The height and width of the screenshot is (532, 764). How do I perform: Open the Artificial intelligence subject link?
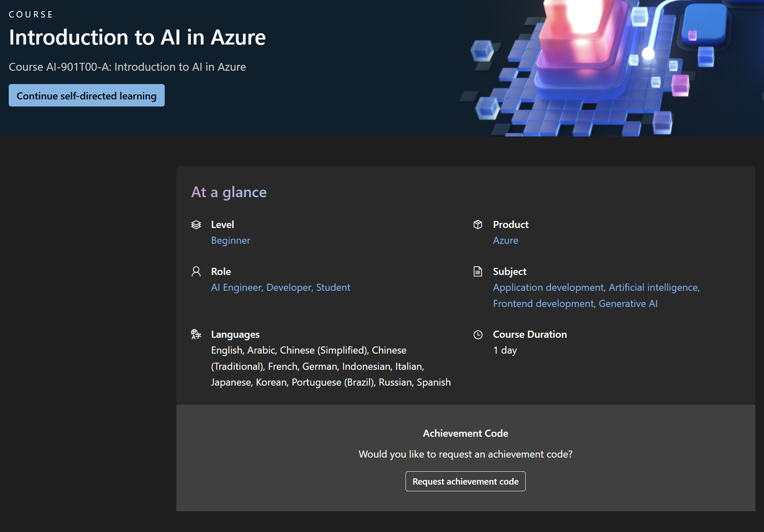click(653, 287)
